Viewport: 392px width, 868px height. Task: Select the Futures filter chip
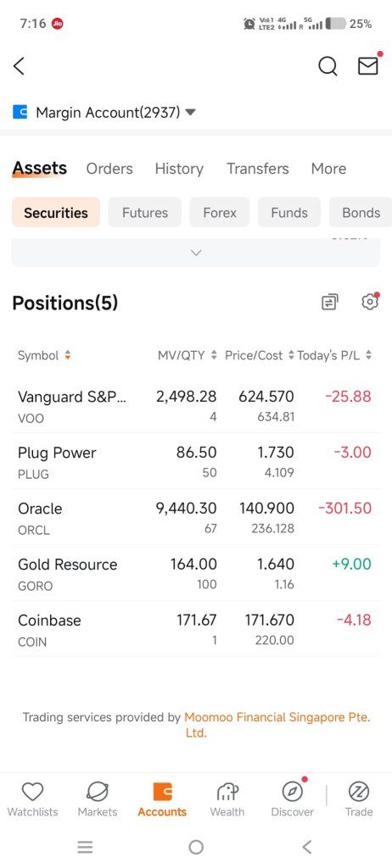tap(145, 213)
